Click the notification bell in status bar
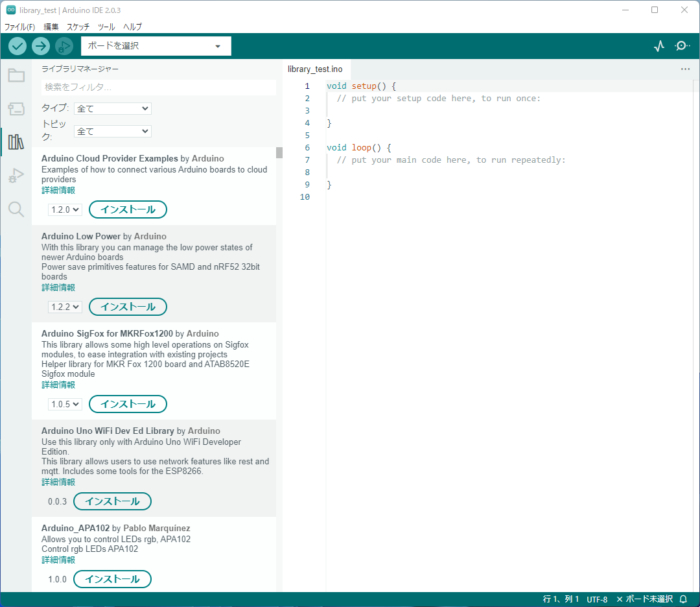This screenshot has width=700, height=607. point(683,599)
